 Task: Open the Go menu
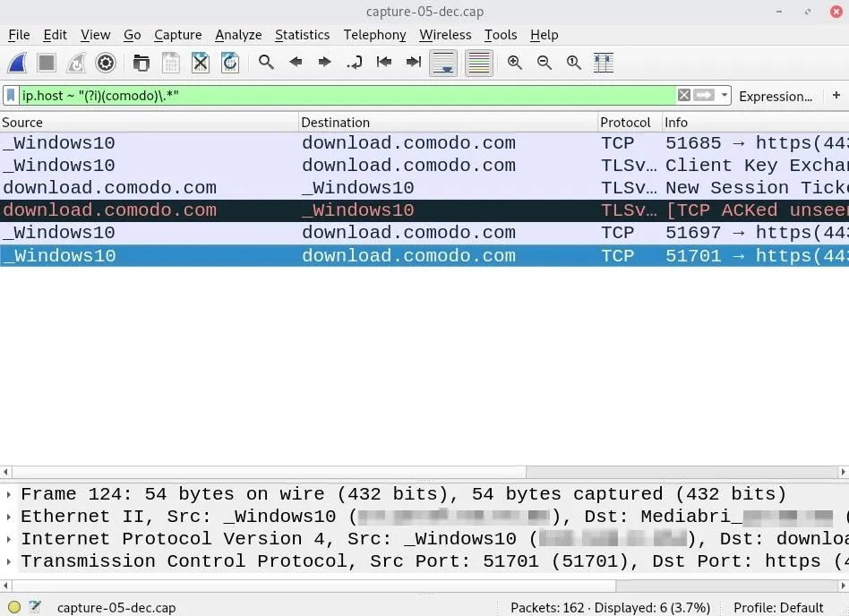[133, 35]
